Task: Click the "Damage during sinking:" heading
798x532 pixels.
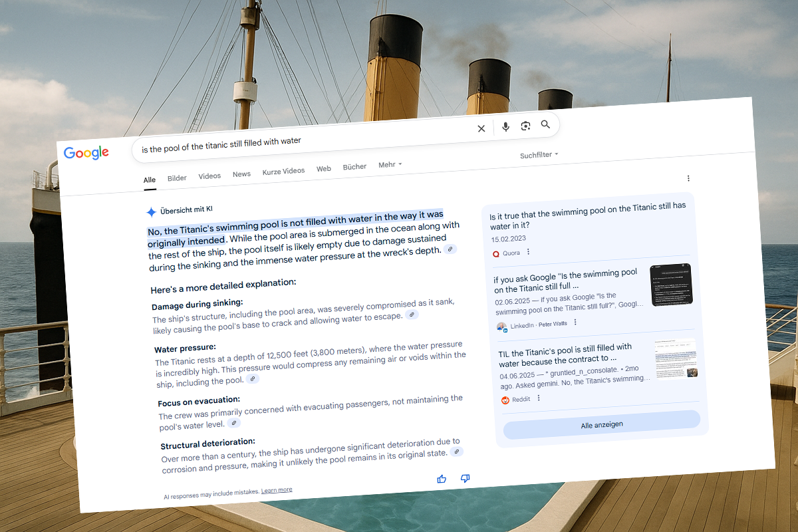Action: click(198, 305)
